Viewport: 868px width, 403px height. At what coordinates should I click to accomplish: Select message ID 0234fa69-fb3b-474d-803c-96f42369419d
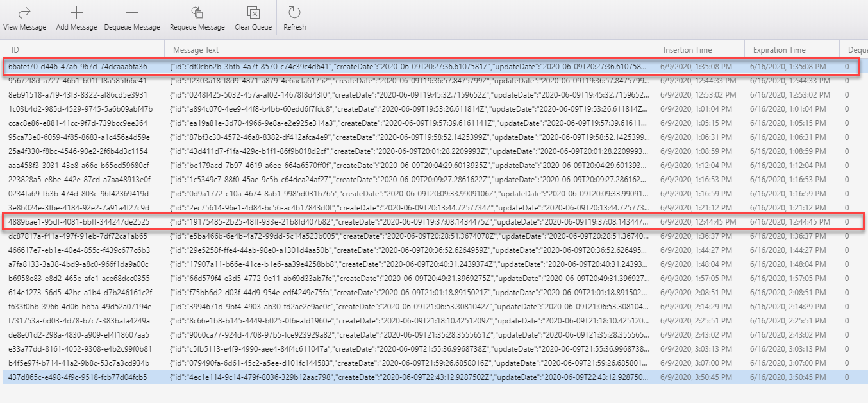coord(78,194)
